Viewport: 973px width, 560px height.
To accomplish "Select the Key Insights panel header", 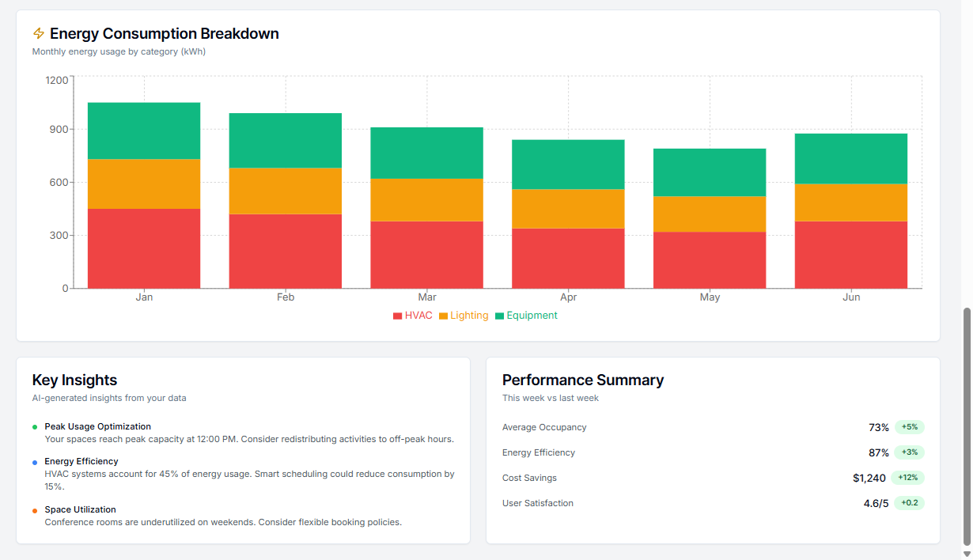I will pyautogui.click(x=74, y=380).
